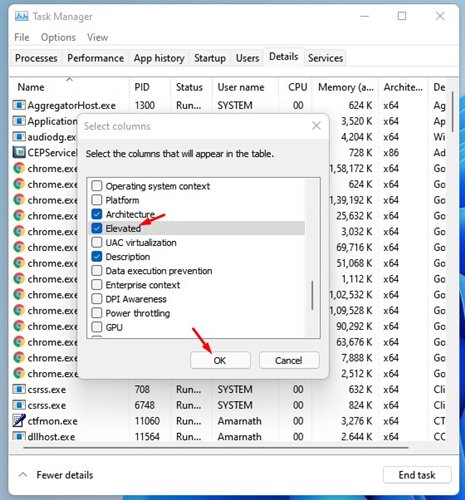Sort by the Memory column header
This screenshot has height=500, width=465.
pos(345,87)
